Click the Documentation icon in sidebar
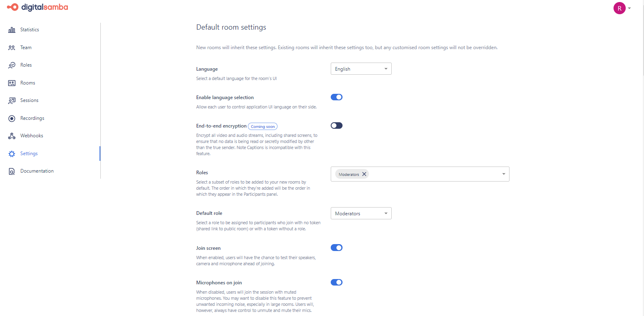The width and height of the screenshot is (644, 316). point(12,171)
